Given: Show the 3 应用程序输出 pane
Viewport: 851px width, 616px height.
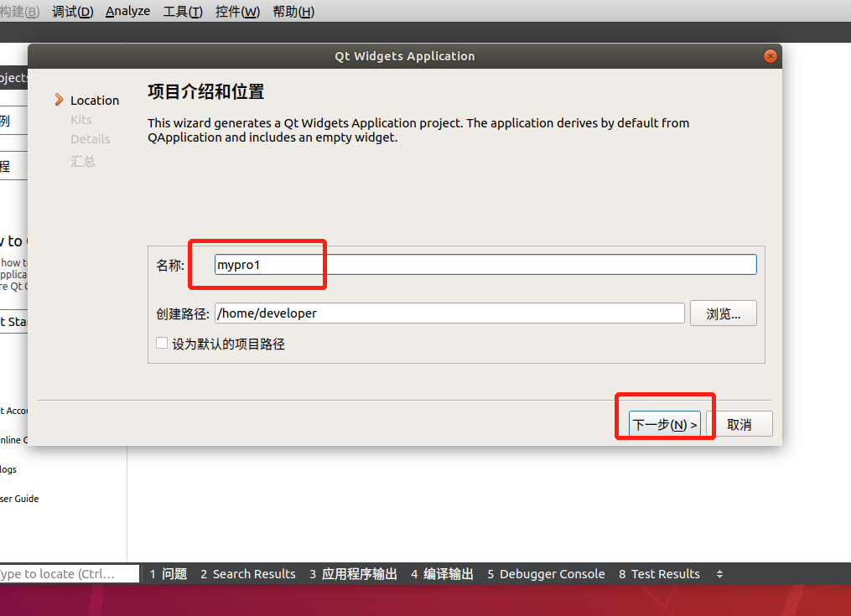Looking at the screenshot, I should (x=353, y=574).
